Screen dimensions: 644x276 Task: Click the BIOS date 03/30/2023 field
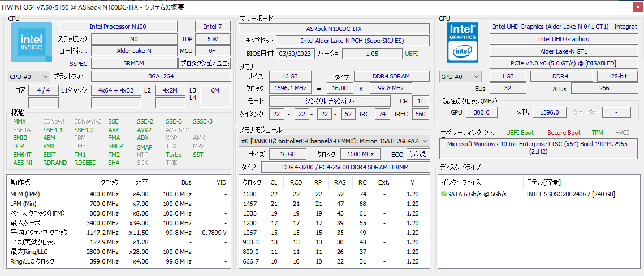coord(296,53)
